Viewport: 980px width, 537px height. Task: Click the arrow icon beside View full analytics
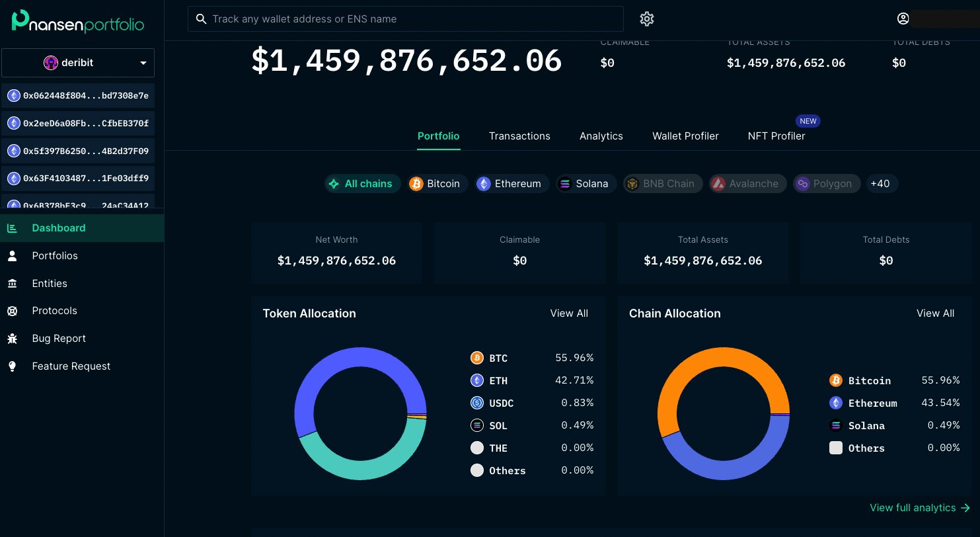coord(965,508)
